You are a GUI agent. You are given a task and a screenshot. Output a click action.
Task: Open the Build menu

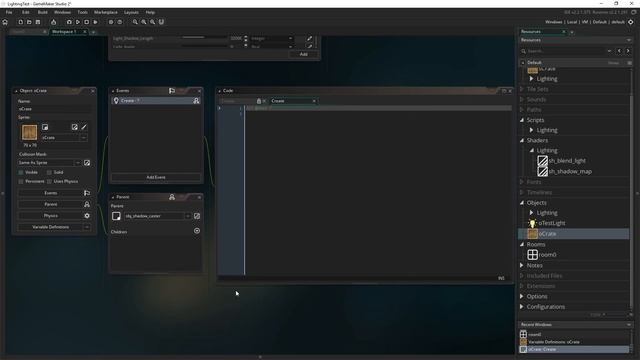point(42,12)
